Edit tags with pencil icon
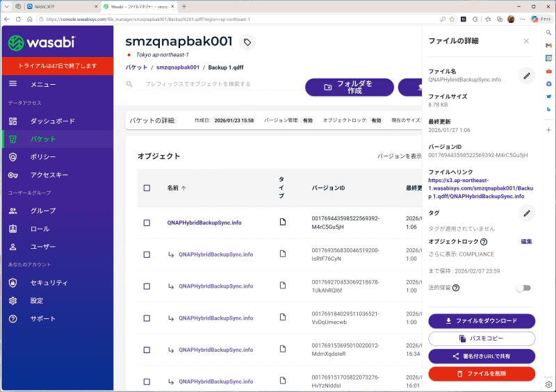The height and width of the screenshot is (392, 556). 527,213
